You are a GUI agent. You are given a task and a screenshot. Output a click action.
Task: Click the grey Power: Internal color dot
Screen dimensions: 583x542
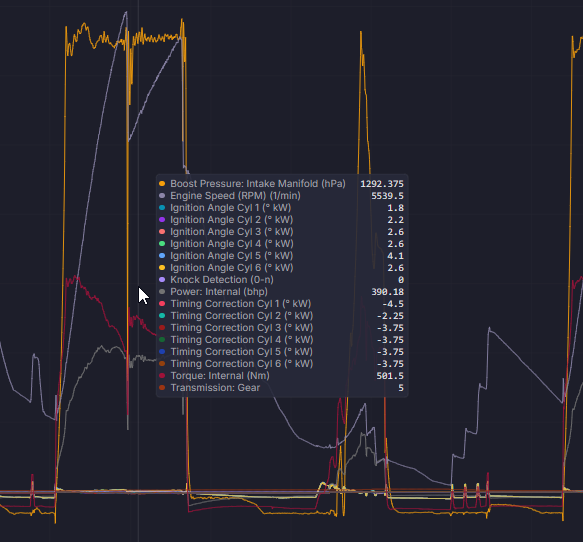pyautogui.click(x=162, y=291)
